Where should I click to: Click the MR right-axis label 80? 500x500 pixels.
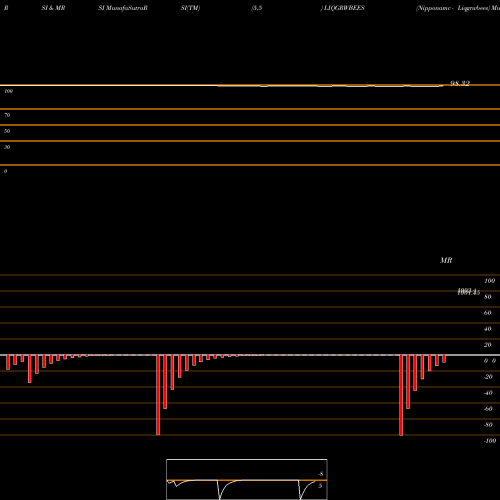pos(487,297)
